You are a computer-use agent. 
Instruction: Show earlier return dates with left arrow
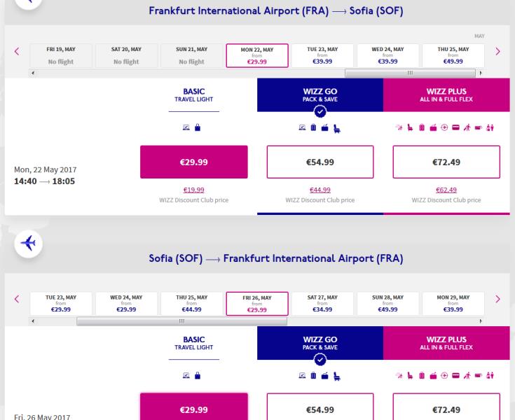click(16, 300)
